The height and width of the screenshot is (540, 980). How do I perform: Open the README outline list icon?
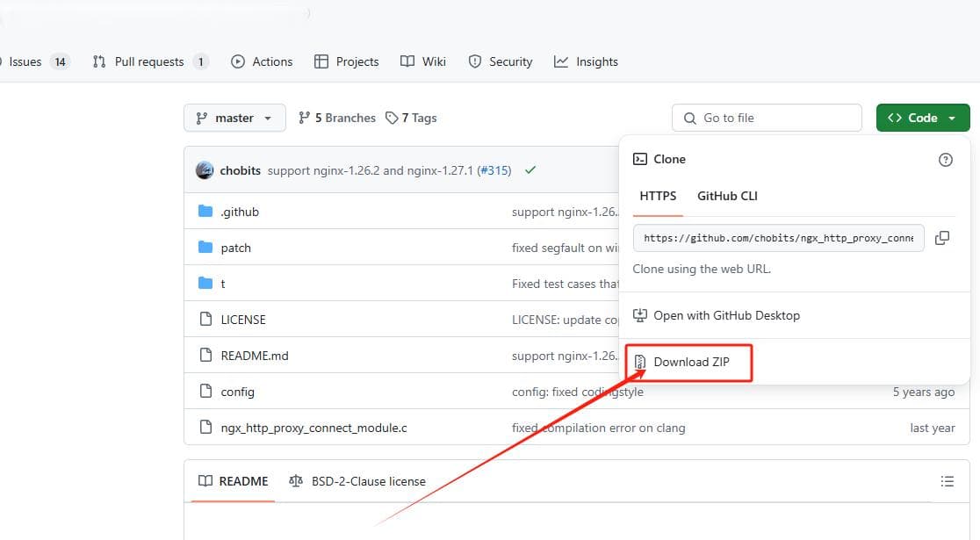coord(948,481)
